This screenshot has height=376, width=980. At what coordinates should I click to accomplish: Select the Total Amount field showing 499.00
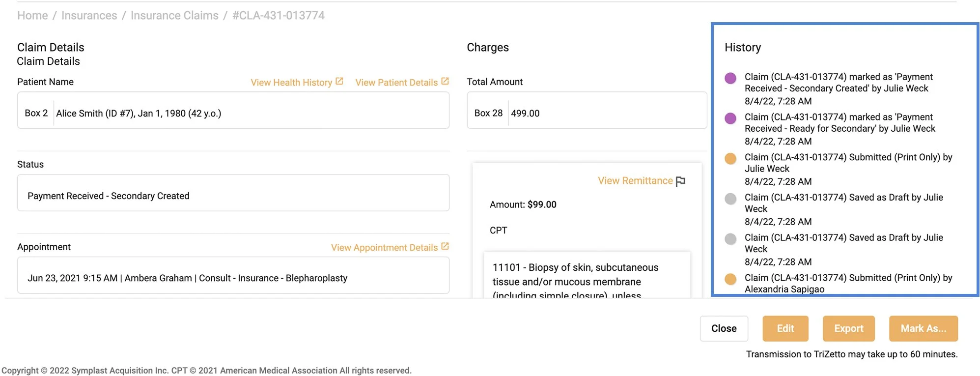tap(607, 113)
